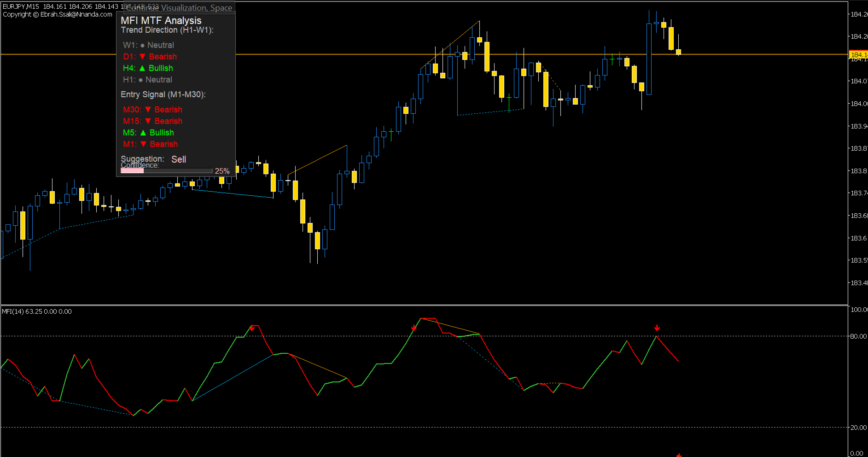Viewport: 868px width, 457px height.
Task: Click the M5 bullish up-triangle icon
Action: pyautogui.click(x=143, y=133)
